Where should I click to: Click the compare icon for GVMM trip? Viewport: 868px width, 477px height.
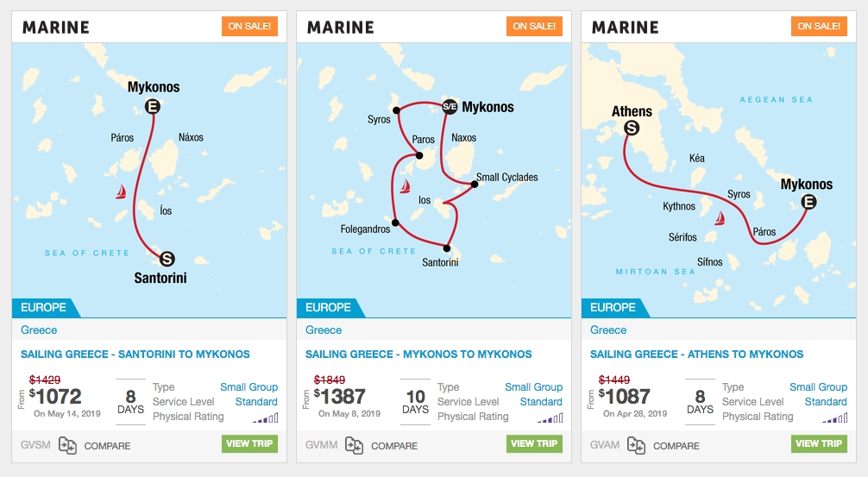pyautogui.click(x=354, y=445)
